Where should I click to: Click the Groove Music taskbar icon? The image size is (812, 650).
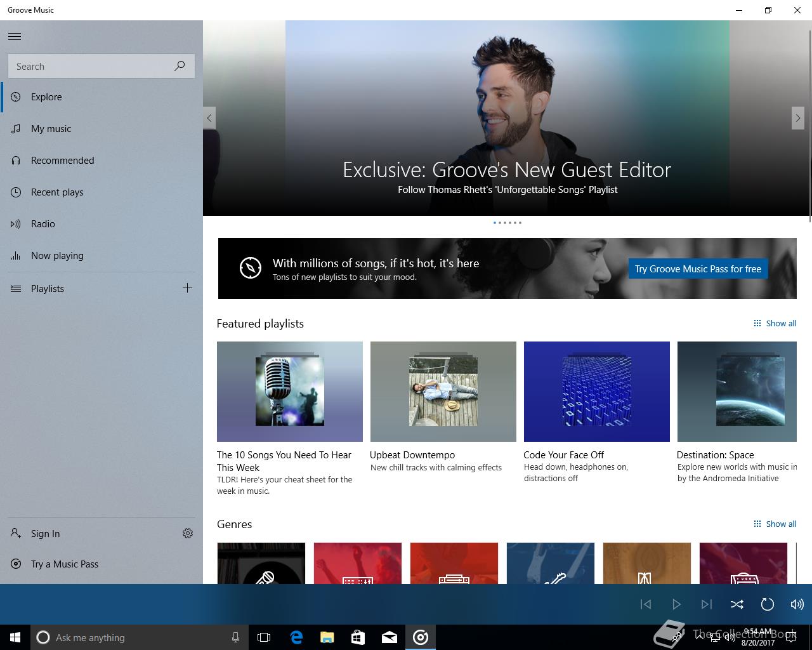point(421,637)
